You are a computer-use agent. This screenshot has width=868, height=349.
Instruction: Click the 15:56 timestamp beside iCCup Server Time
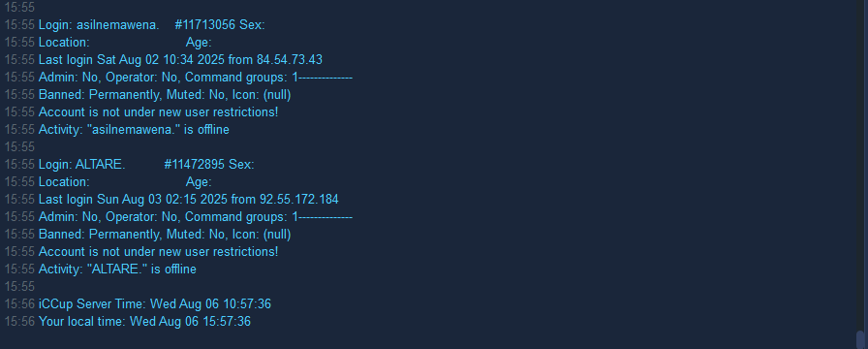[x=19, y=304]
